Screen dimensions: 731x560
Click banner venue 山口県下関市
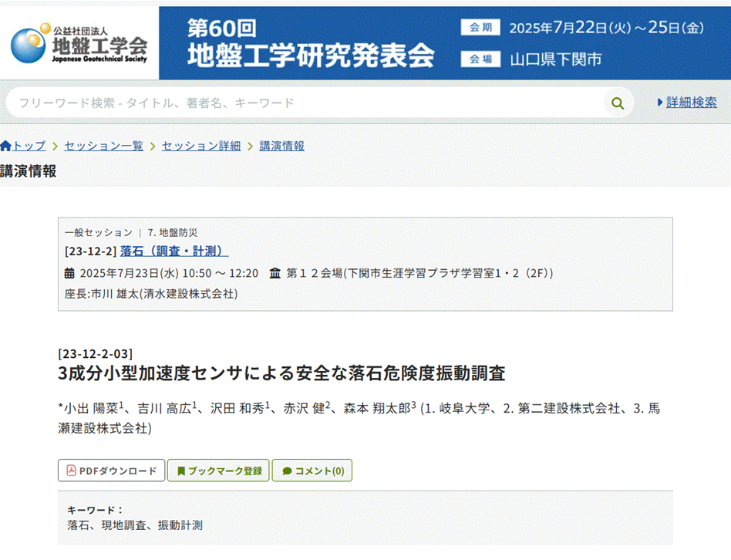[556, 59]
